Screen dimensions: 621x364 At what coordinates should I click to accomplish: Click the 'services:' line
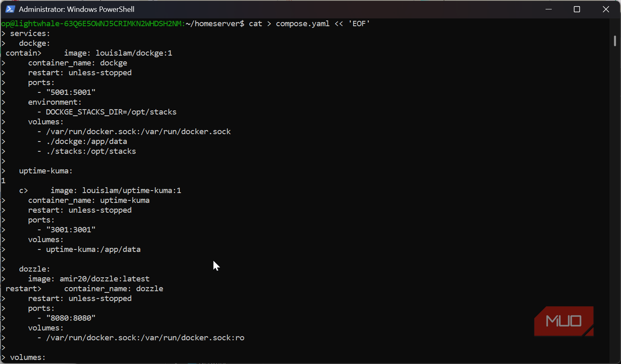click(30, 34)
